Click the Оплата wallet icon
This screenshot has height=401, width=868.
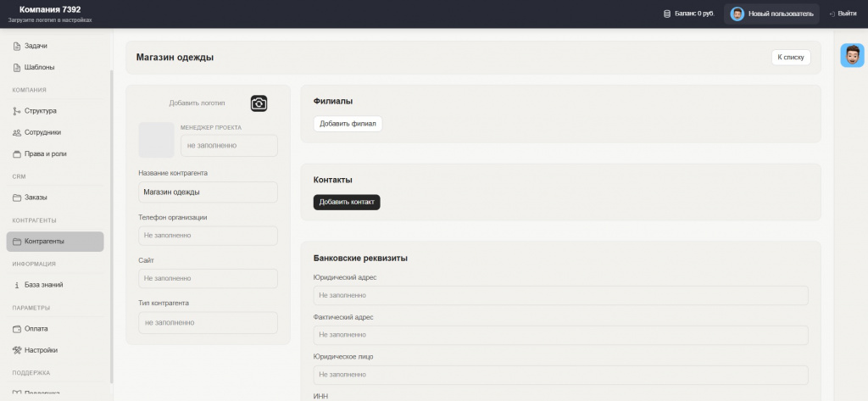(17, 329)
